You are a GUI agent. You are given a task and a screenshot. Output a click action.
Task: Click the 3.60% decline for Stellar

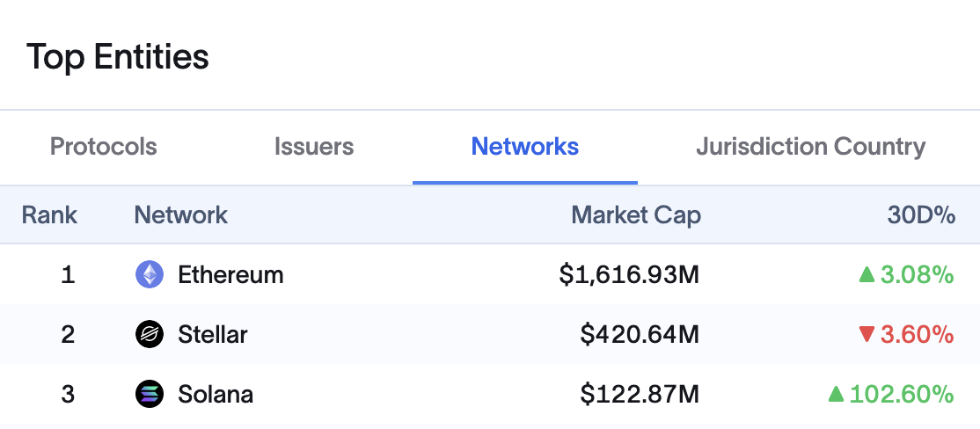907,335
